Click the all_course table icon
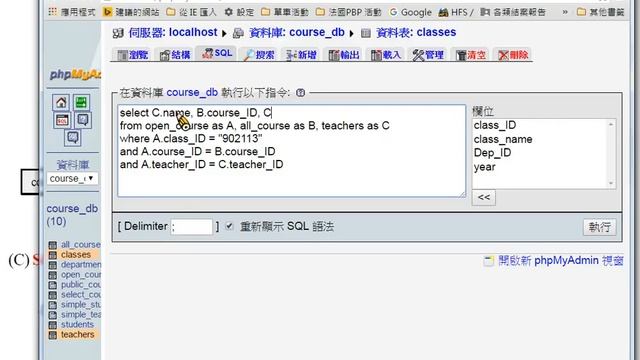The image size is (640, 360). click(x=53, y=245)
